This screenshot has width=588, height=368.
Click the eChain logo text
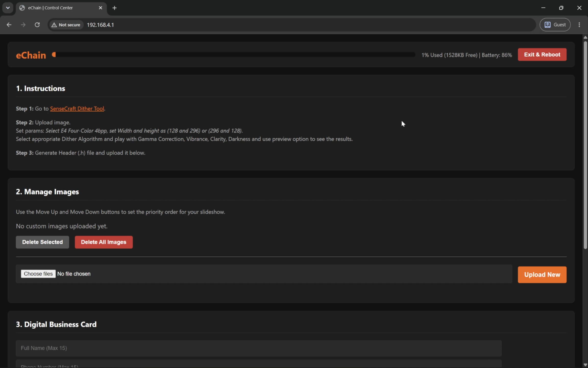click(x=31, y=55)
